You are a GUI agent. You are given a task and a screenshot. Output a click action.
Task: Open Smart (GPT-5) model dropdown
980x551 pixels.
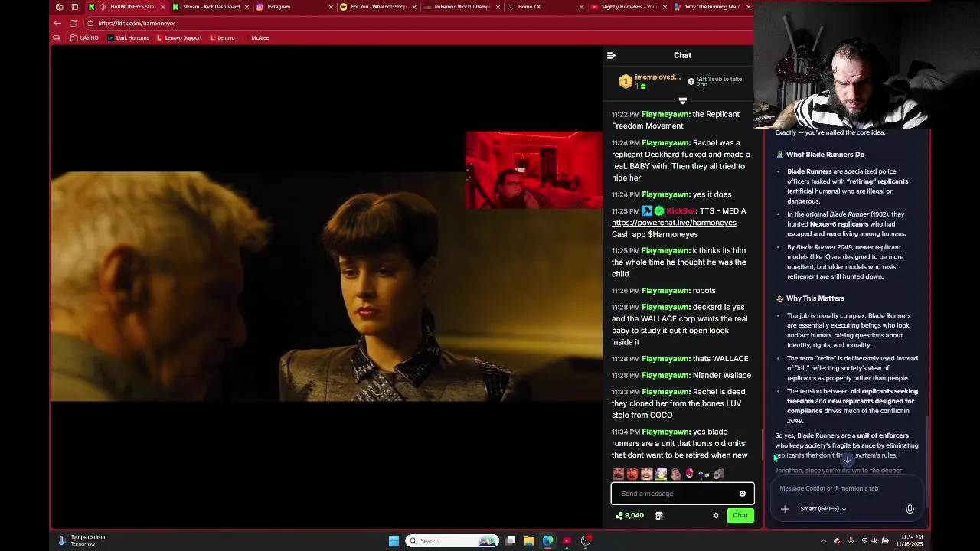coord(823,509)
